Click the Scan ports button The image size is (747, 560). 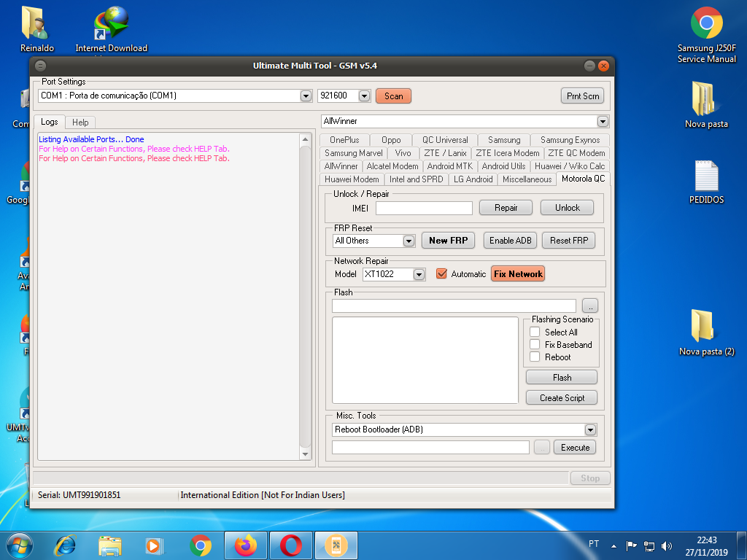click(393, 96)
